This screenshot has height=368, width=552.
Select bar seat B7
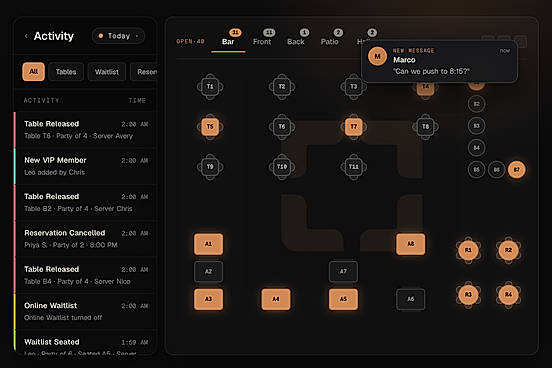(x=516, y=169)
